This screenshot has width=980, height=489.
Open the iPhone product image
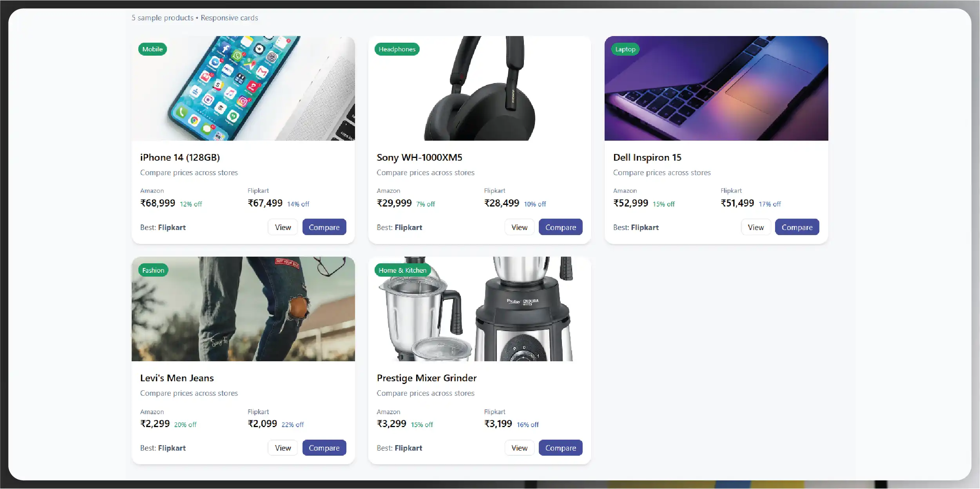tap(243, 88)
